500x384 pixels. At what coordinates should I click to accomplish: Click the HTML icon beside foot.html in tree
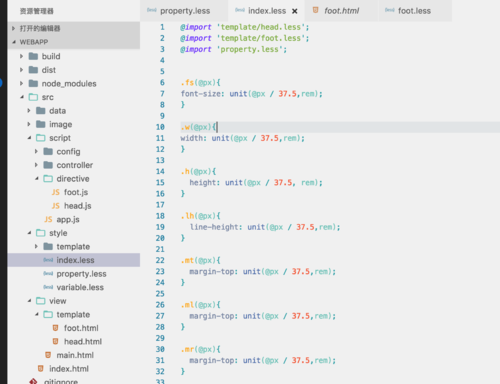56,328
